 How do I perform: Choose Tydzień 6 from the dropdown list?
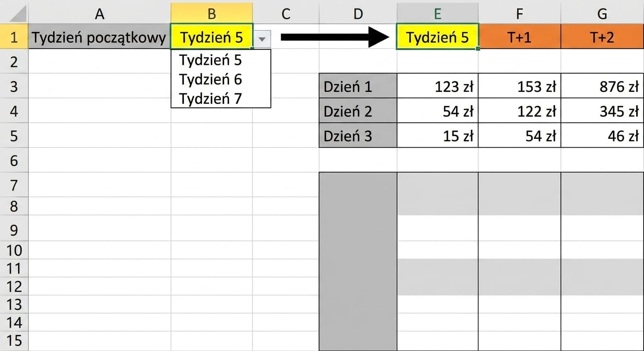click(x=211, y=80)
